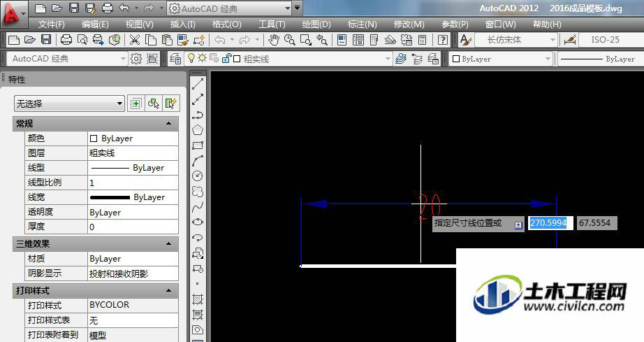Toggle layer on/off lightbulb icon
This screenshot has height=342, width=644.
[x=191, y=58]
